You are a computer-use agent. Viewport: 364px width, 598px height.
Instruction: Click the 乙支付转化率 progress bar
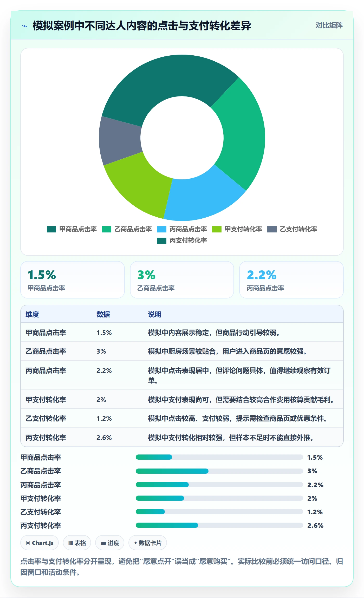tap(219, 512)
